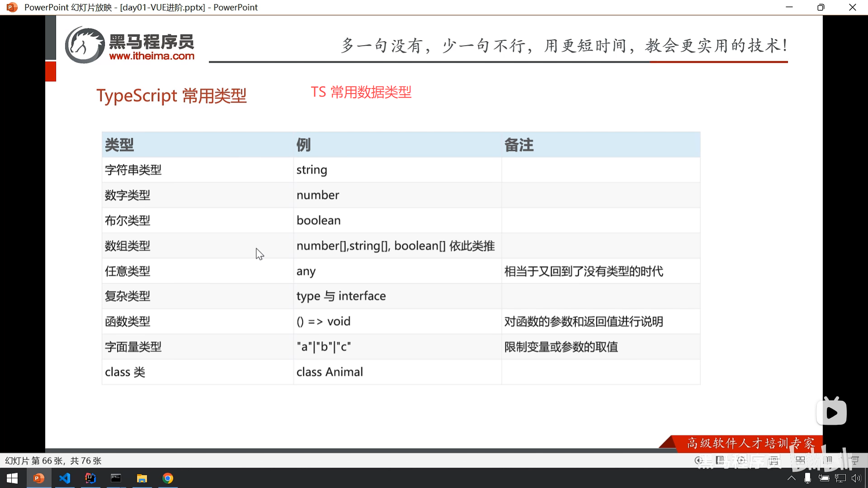Open normal view in status bar
Image resolution: width=868 pixels, height=488 pixels.
pyautogui.click(x=774, y=461)
